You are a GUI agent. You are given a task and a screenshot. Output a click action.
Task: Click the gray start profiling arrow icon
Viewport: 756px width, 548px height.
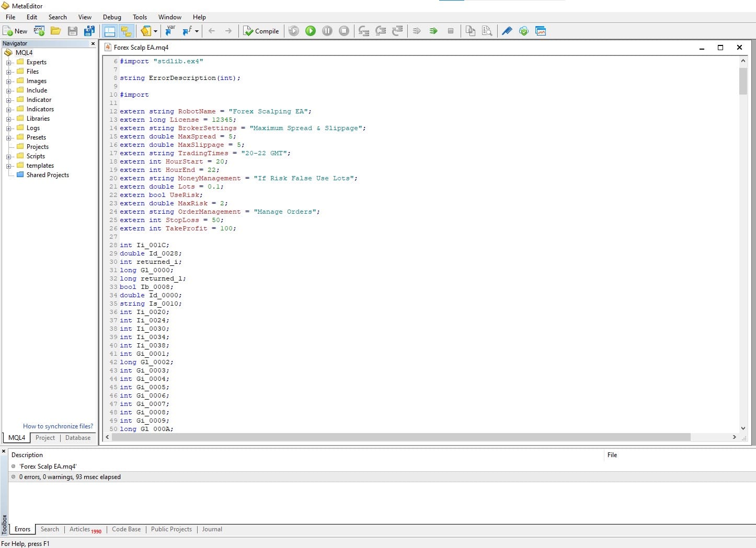[417, 31]
